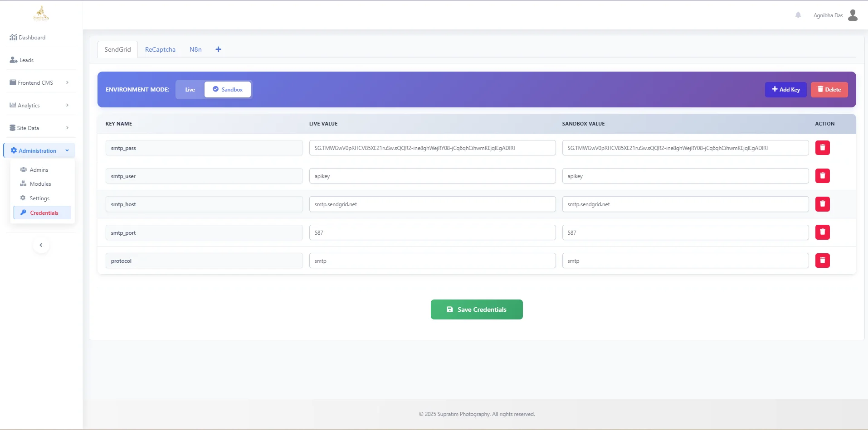The image size is (868, 430).
Task: Open the user profile avatar icon
Action: pos(853,15)
